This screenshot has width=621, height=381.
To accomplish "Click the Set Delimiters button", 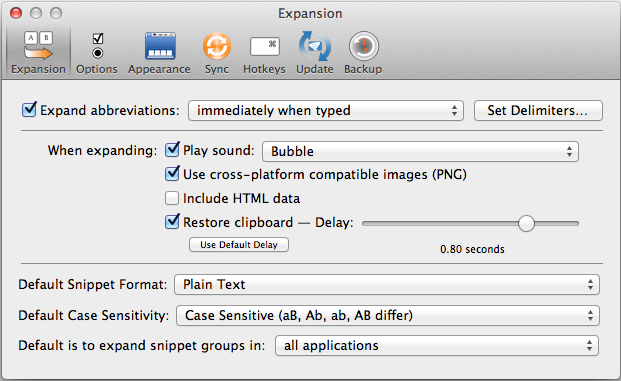I will [x=538, y=110].
